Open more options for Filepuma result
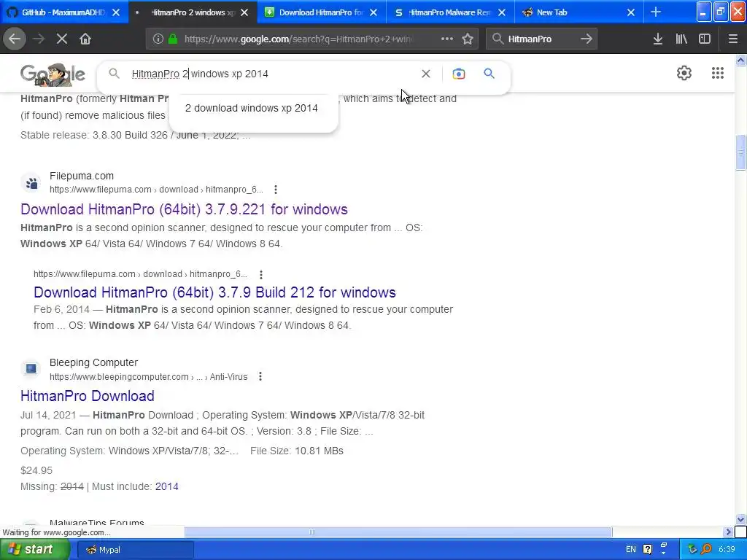 [275, 190]
